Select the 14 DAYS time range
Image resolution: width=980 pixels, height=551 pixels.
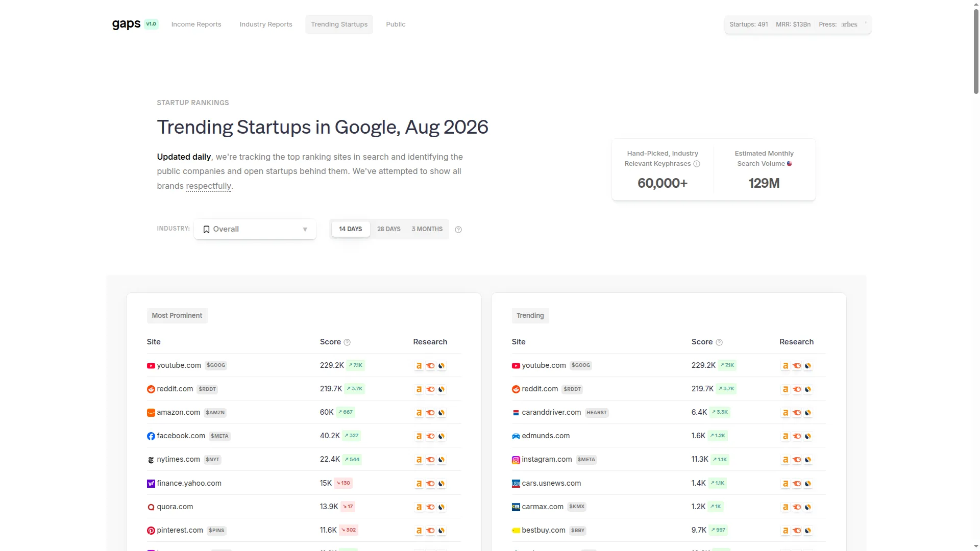pyautogui.click(x=351, y=229)
